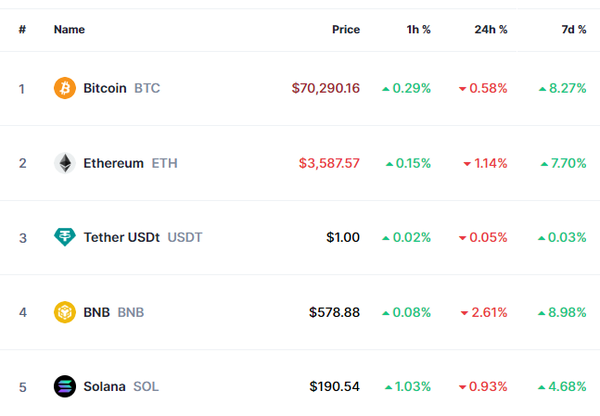
Task: Click the BNB ticker symbol text
Action: tap(131, 312)
